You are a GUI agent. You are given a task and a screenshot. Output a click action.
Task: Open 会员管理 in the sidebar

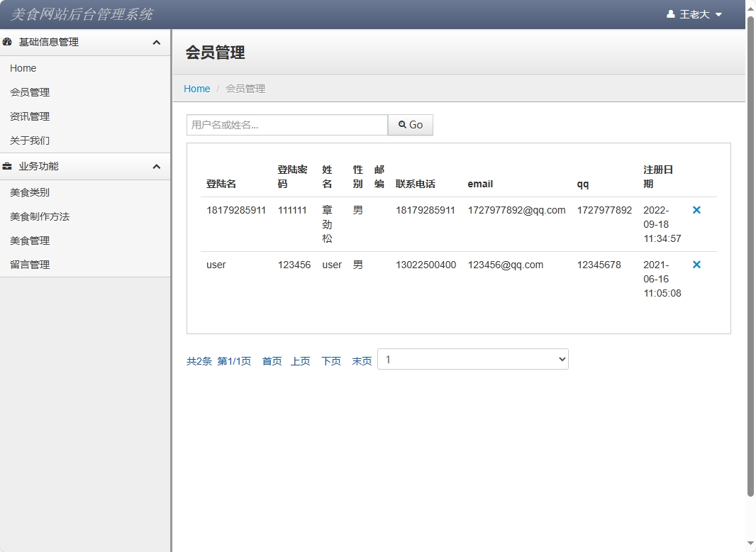click(30, 92)
